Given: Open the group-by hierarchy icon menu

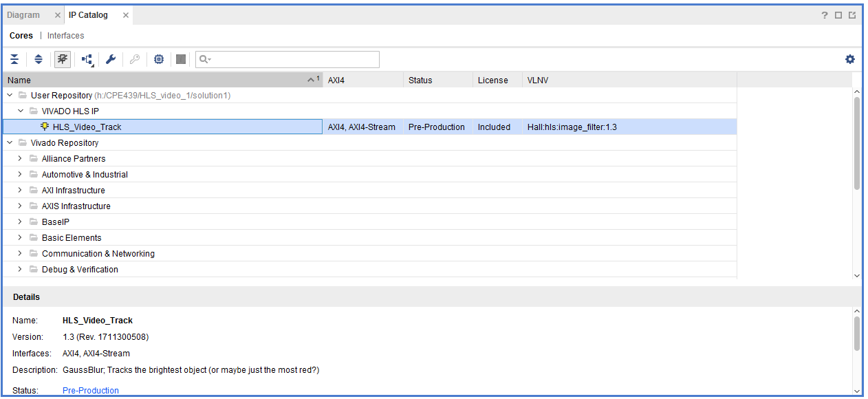Looking at the screenshot, I should [x=87, y=60].
